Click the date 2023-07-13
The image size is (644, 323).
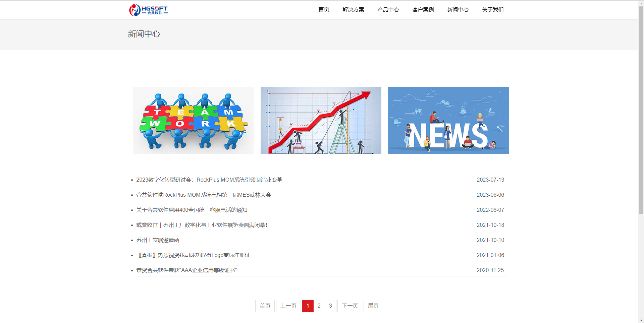pyautogui.click(x=490, y=180)
